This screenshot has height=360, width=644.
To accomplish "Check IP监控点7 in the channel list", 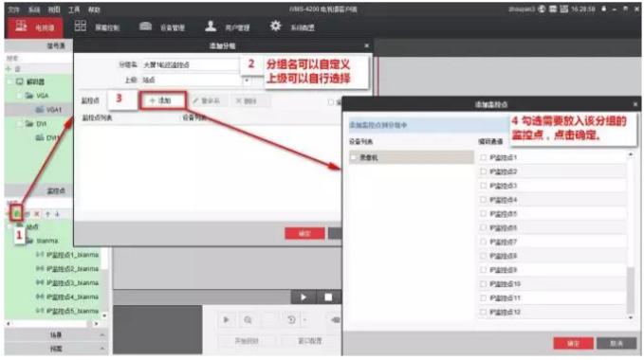I will tap(484, 242).
